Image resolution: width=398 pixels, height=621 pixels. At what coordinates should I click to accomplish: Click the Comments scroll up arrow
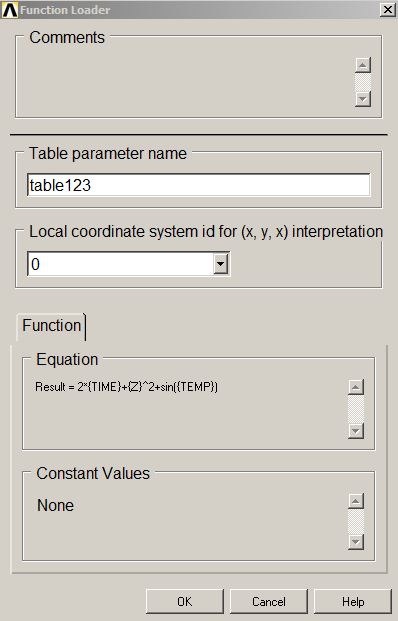point(363,65)
